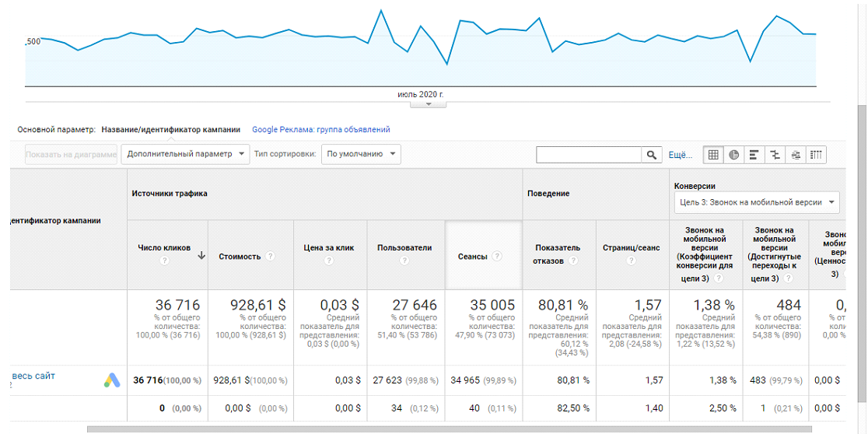Select the term cloud view icon
Screen dimensions: 868x434
pos(796,155)
